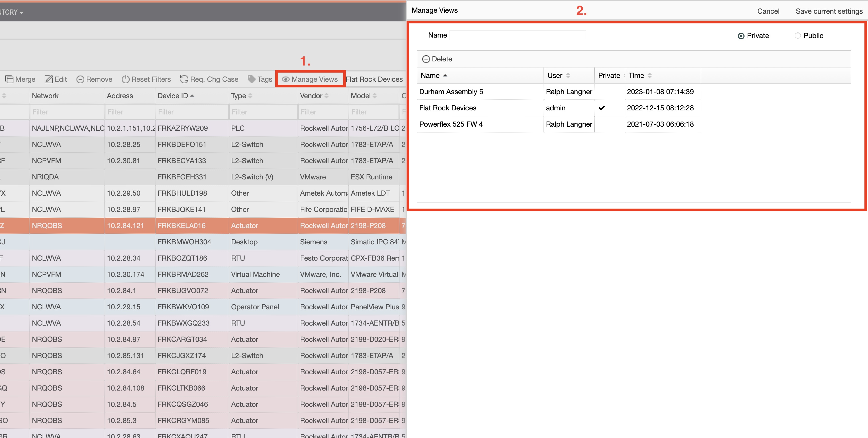Image resolution: width=868 pixels, height=438 pixels.
Task: Select device FRKCRGYM085
Action: [183, 420]
